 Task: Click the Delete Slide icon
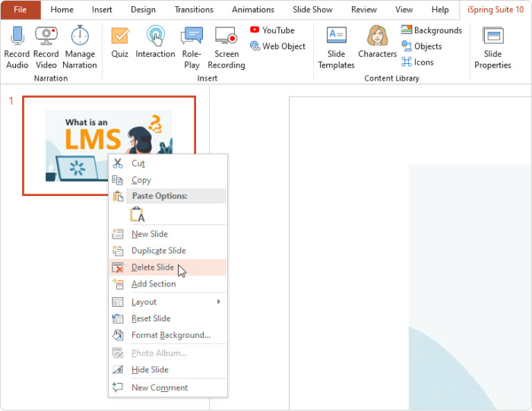coord(118,267)
